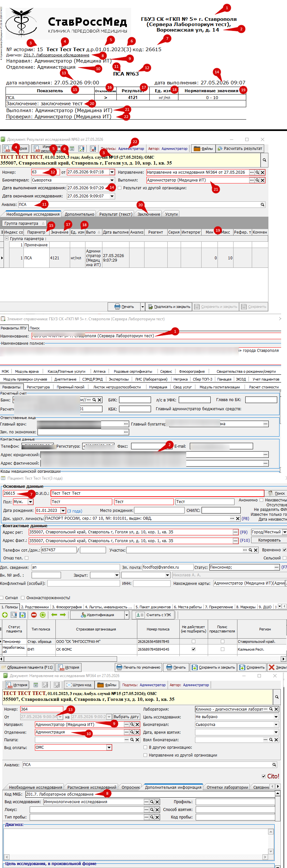The width and height of the screenshot is (287, 868).
Task: Click Расчитать результат button
Action: 239,149
